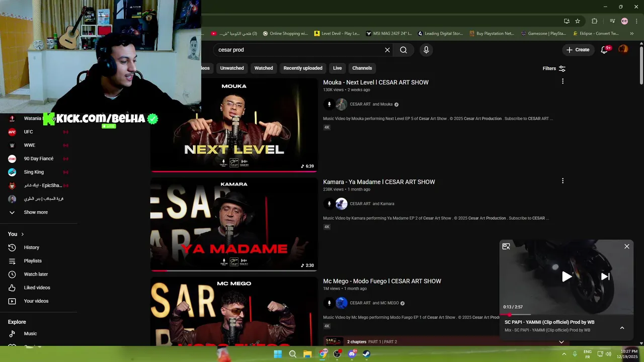
Task: Open Buy Playstation Network bookmark
Action: [492, 34]
